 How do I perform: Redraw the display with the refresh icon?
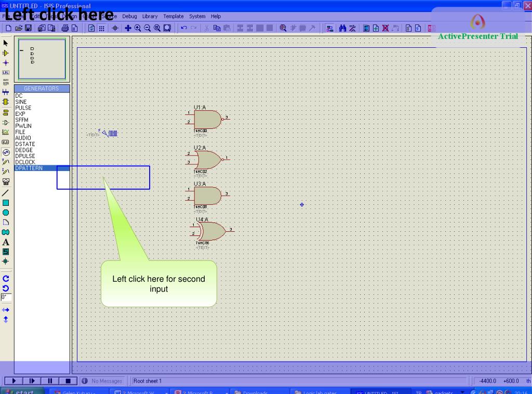coord(91,28)
